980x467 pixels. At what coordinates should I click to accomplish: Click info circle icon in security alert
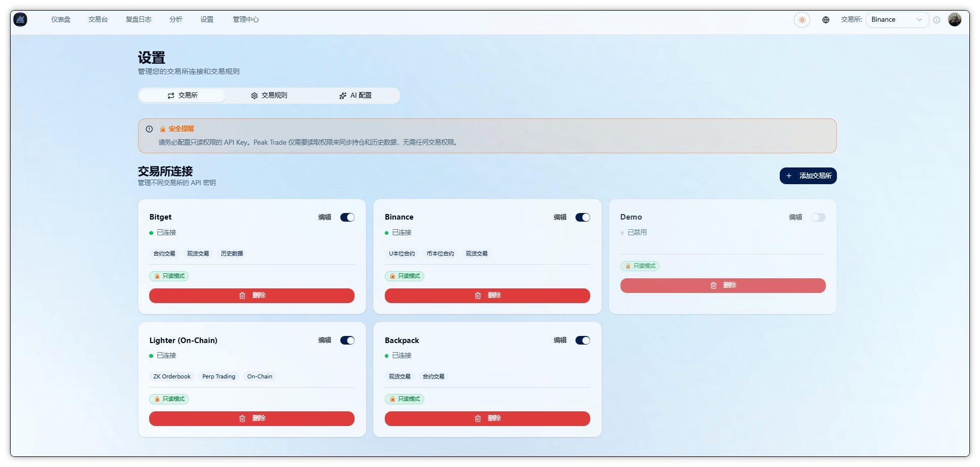pyautogui.click(x=149, y=129)
